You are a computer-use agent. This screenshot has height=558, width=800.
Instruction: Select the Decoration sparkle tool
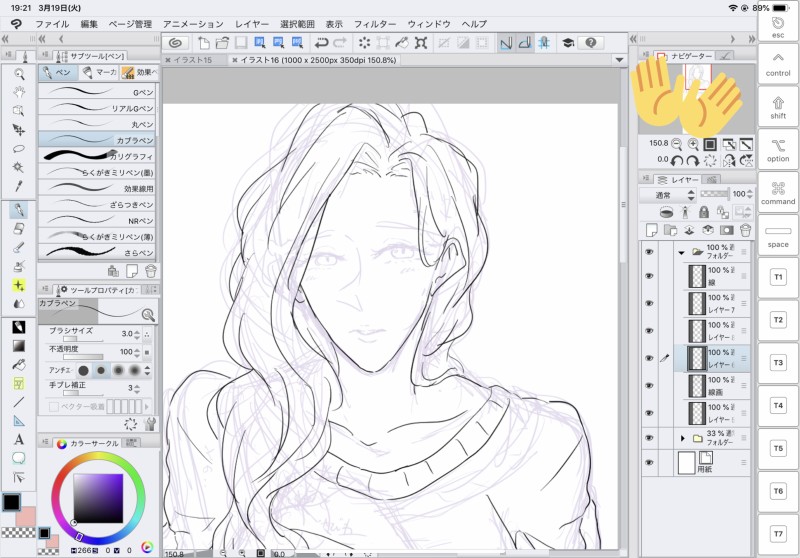[x=19, y=285]
